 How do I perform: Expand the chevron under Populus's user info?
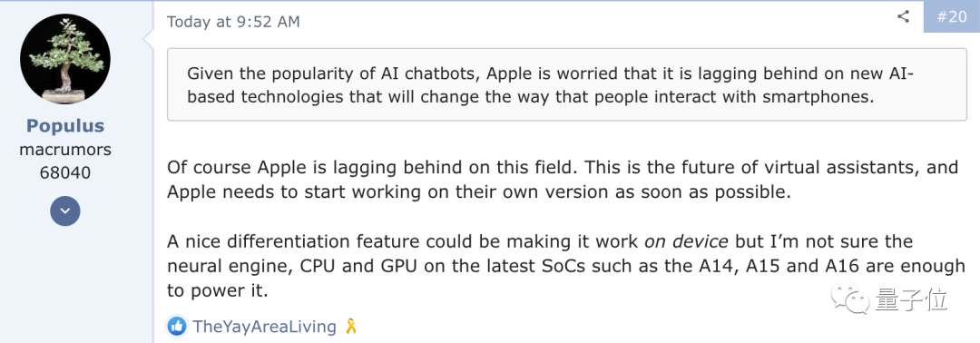coord(65,211)
